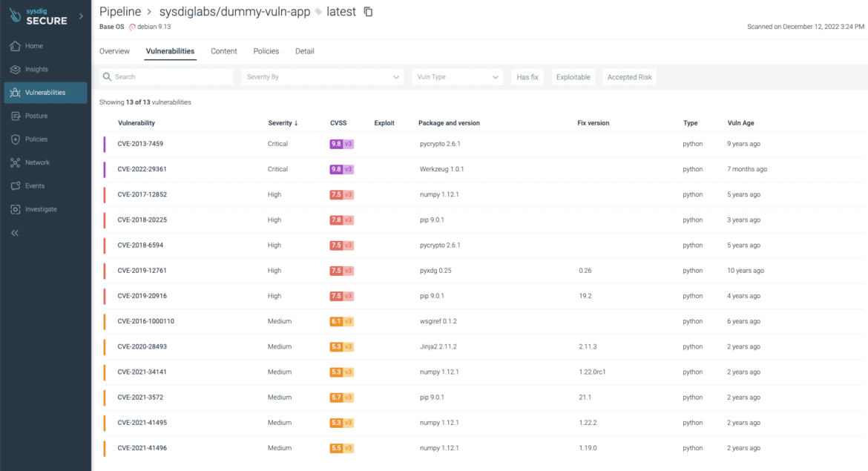Expand the product switcher chevron beside SECURE
Viewport: 868px width, 471px height.
coord(81,16)
